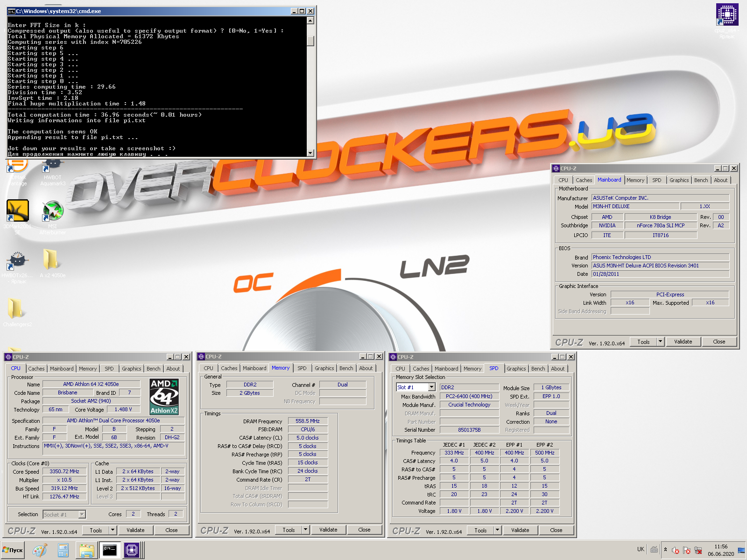Open the Пуск Start button
747x560 pixels.
click(13, 550)
